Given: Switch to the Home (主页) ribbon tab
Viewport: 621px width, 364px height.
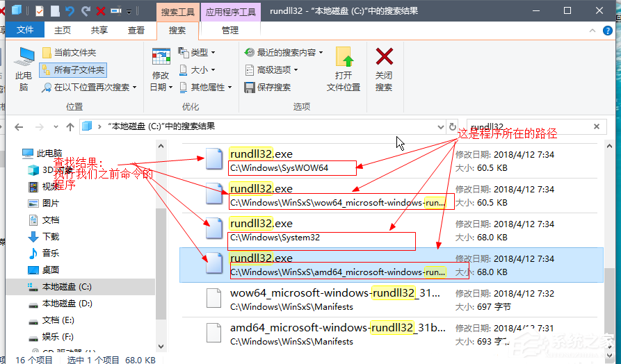Looking at the screenshot, I should 62,30.
